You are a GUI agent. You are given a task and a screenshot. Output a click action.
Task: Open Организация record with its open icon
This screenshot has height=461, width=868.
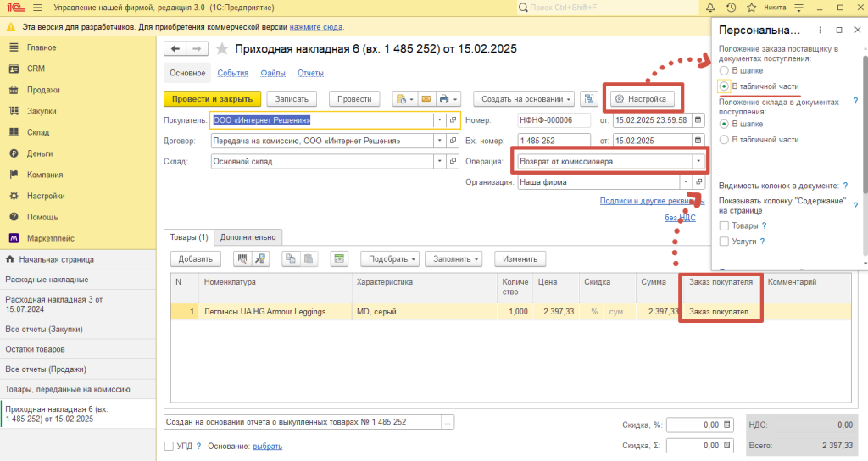pos(699,181)
